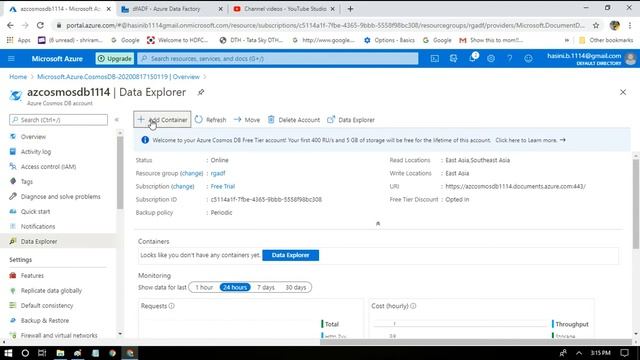Open Apps bookmark shortcut
640x360 pixels.
click(x=19, y=40)
